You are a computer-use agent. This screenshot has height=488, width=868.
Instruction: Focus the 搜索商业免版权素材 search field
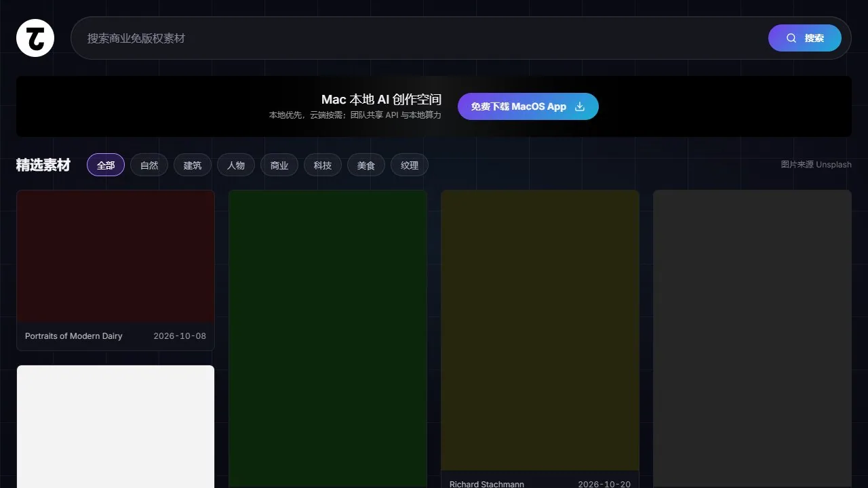click(x=461, y=38)
